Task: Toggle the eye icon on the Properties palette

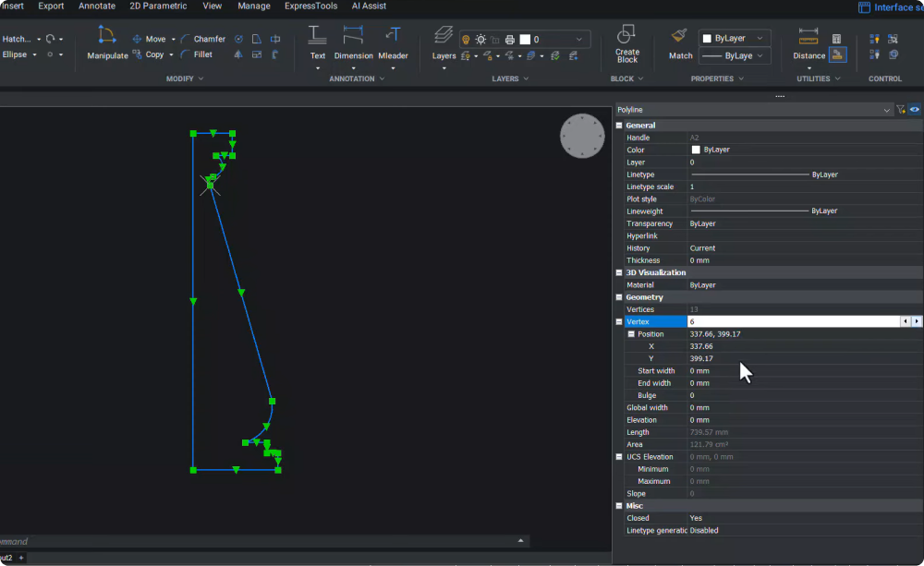Action: [915, 109]
